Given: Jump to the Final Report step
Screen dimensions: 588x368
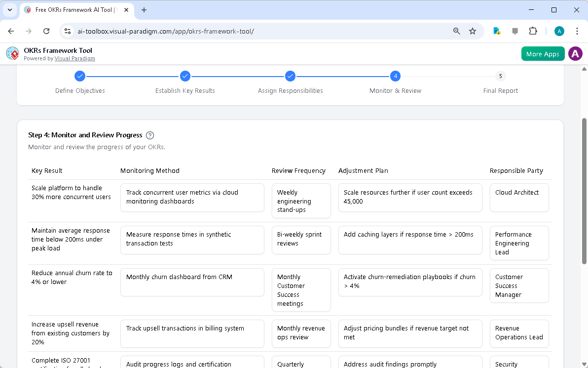Looking at the screenshot, I should click(x=500, y=76).
